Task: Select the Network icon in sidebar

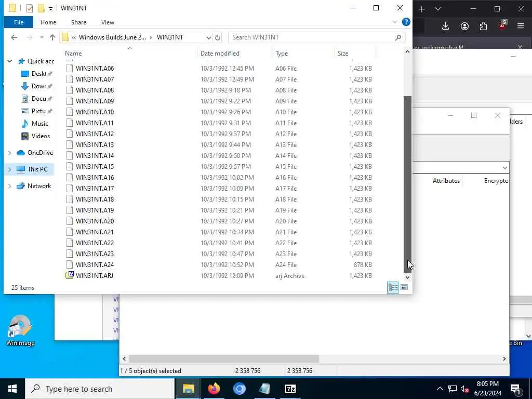Action: click(x=21, y=186)
